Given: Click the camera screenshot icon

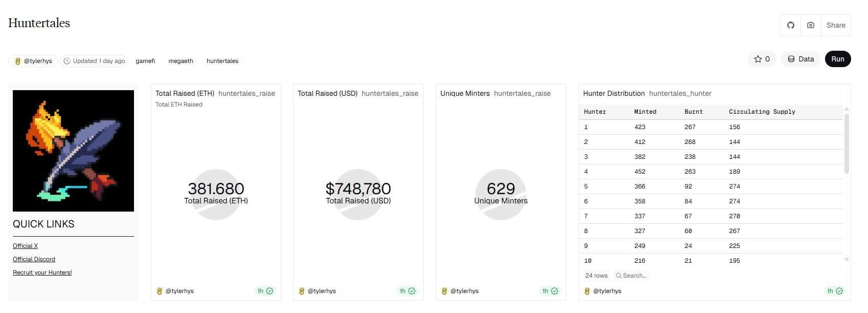Looking at the screenshot, I should (811, 25).
